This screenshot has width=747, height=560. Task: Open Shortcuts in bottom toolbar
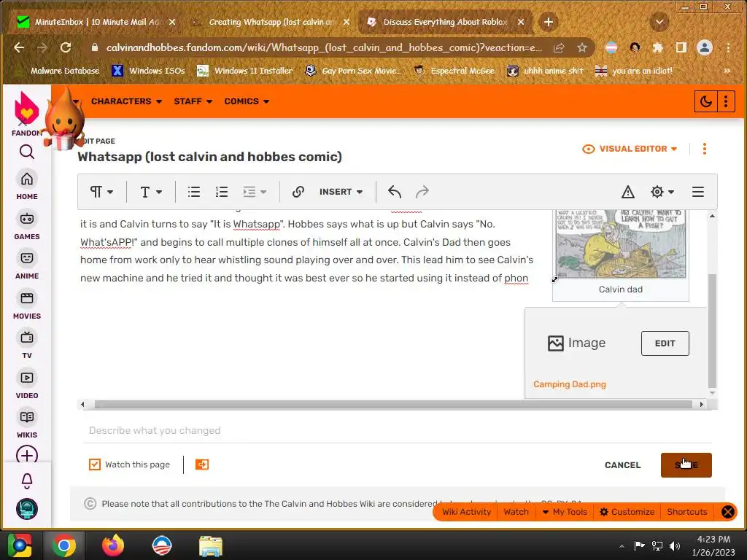pyautogui.click(x=687, y=512)
